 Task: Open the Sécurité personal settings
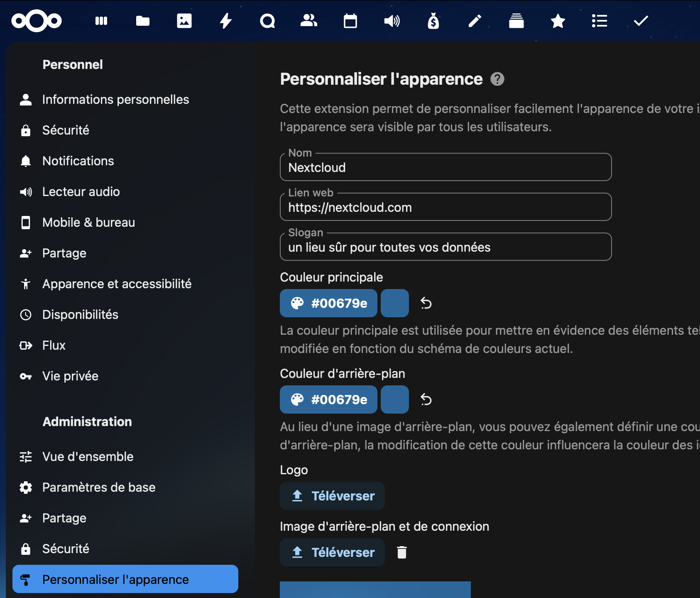click(x=66, y=130)
